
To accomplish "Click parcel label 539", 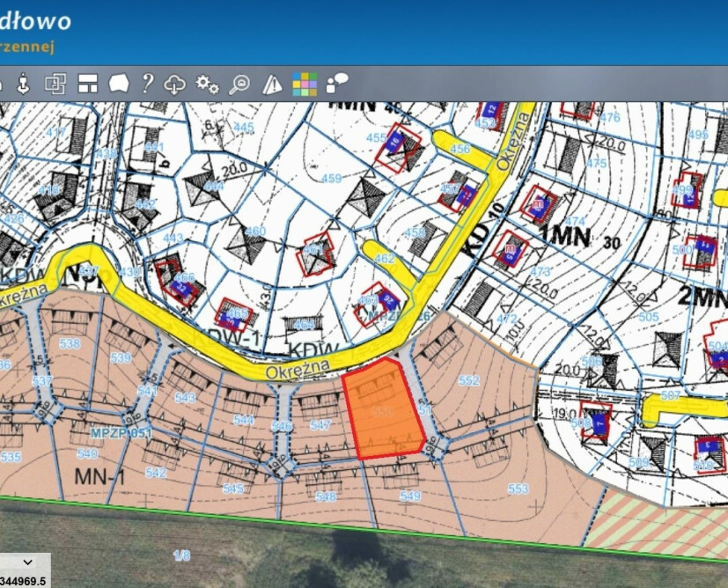I will coord(121,357).
